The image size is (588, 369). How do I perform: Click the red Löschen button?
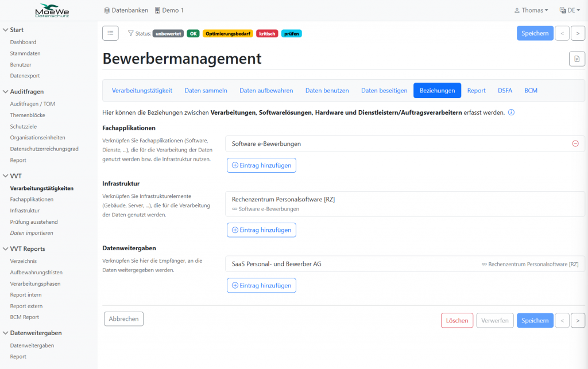(x=457, y=320)
